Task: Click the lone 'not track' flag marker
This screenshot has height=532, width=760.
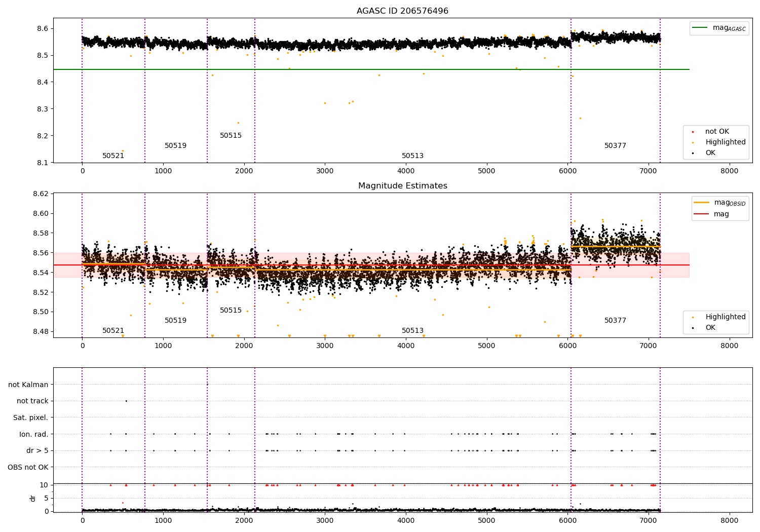Action: tap(126, 401)
